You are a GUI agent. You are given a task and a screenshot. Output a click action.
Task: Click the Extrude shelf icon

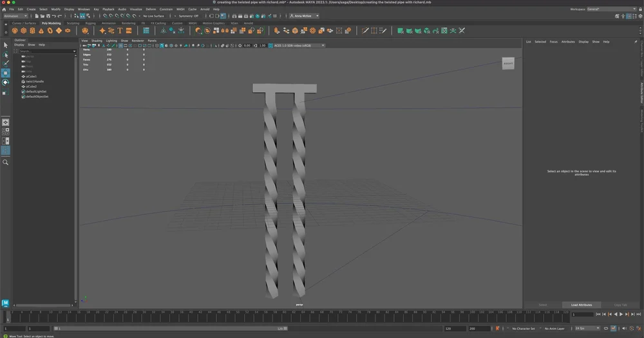(x=277, y=31)
